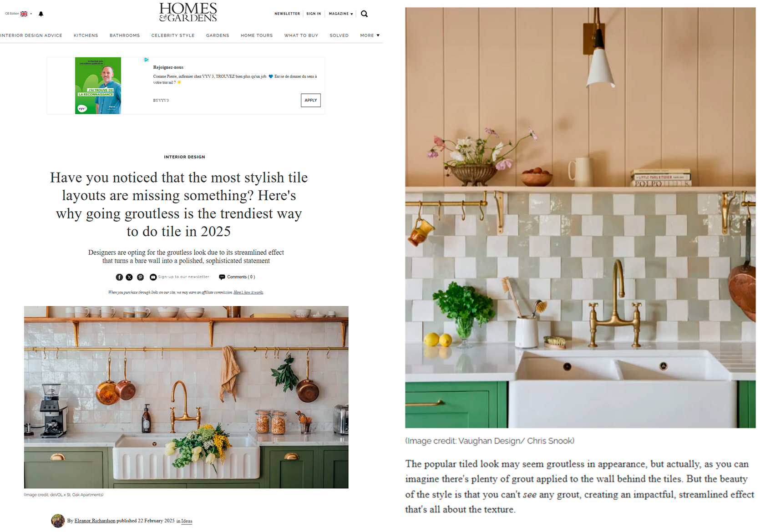Open the Eleanor Richardson author link

pos(95,521)
